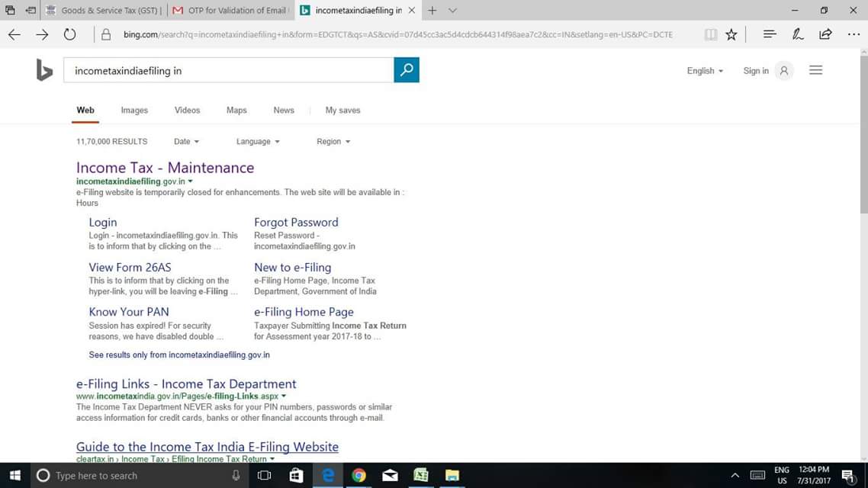
Task: Open View Form 26AS link
Action: [x=130, y=267]
